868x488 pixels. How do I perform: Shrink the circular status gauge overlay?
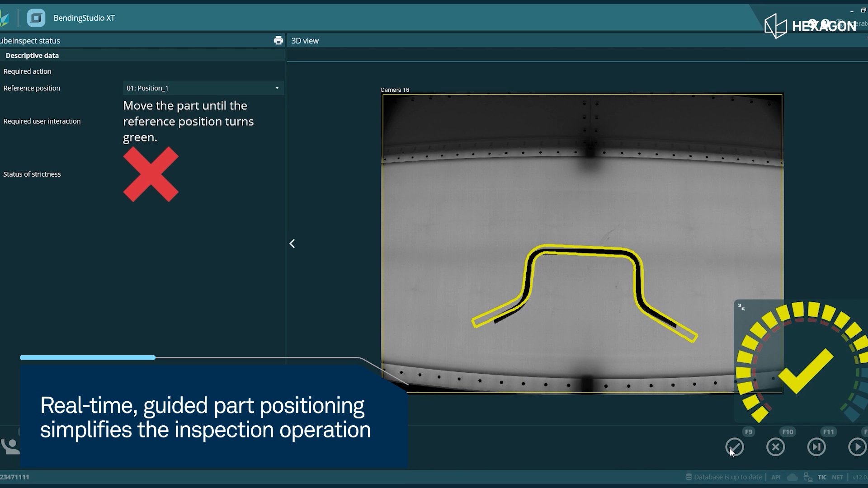point(741,307)
